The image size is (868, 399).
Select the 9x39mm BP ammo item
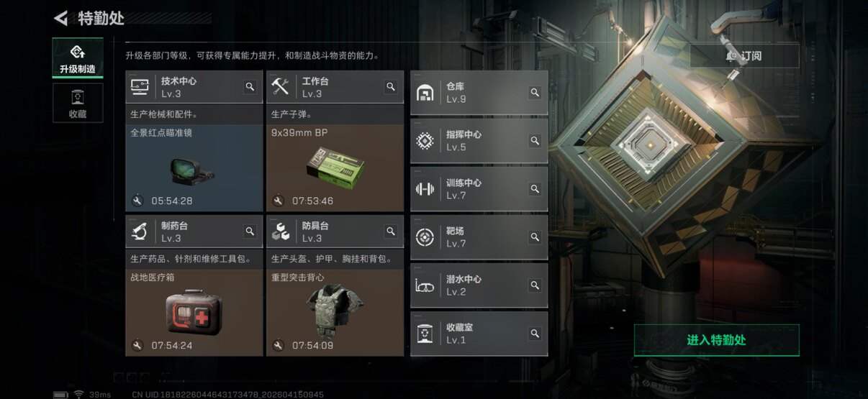tap(335, 168)
